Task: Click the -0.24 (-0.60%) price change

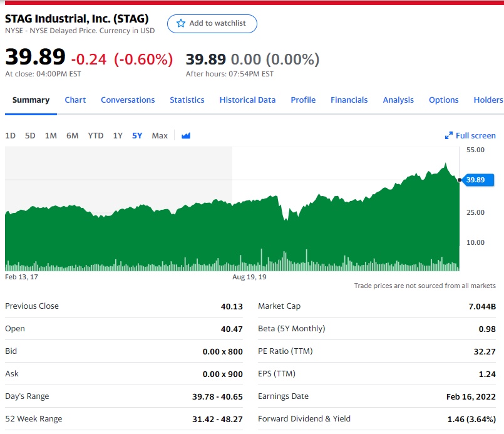Action: pyautogui.click(x=122, y=59)
